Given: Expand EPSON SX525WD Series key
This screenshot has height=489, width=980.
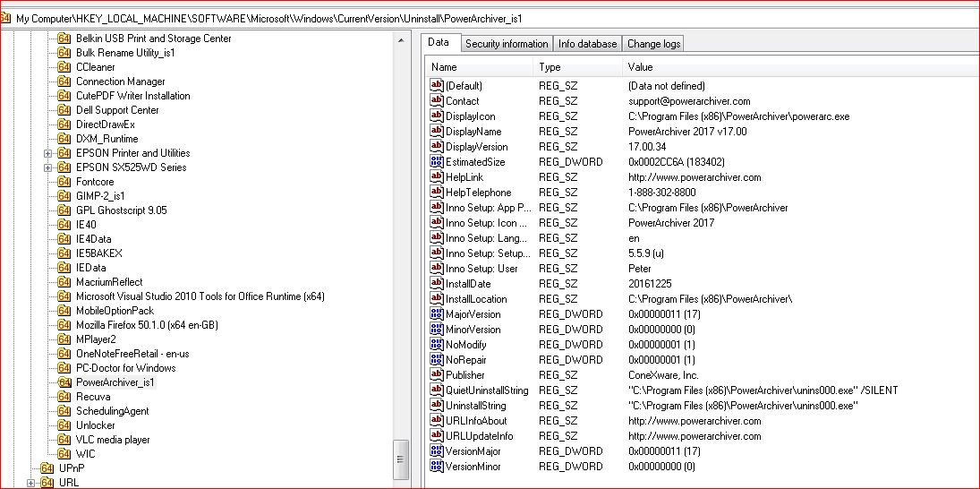Looking at the screenshot, I should click(47, 167).
